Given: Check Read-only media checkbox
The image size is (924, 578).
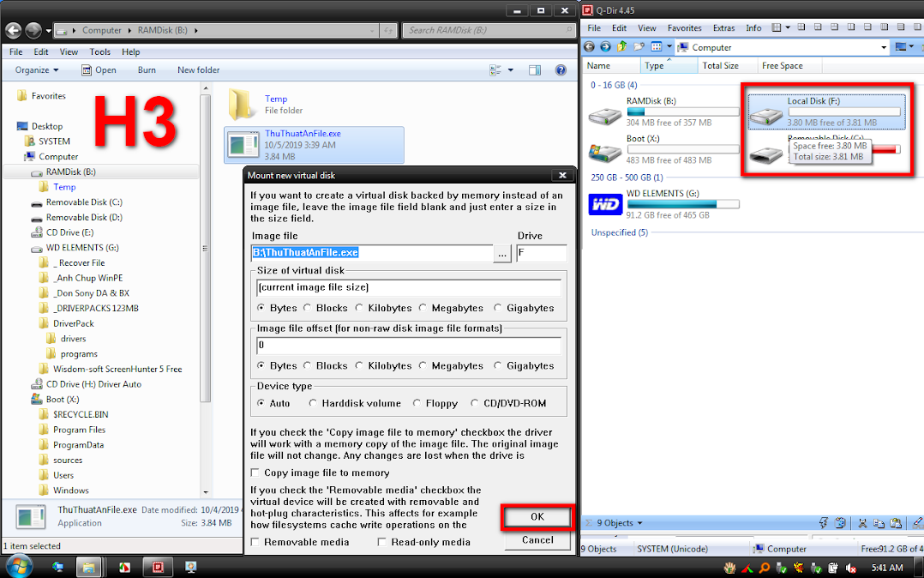Looking at the screenshot, I should [382, 541].
